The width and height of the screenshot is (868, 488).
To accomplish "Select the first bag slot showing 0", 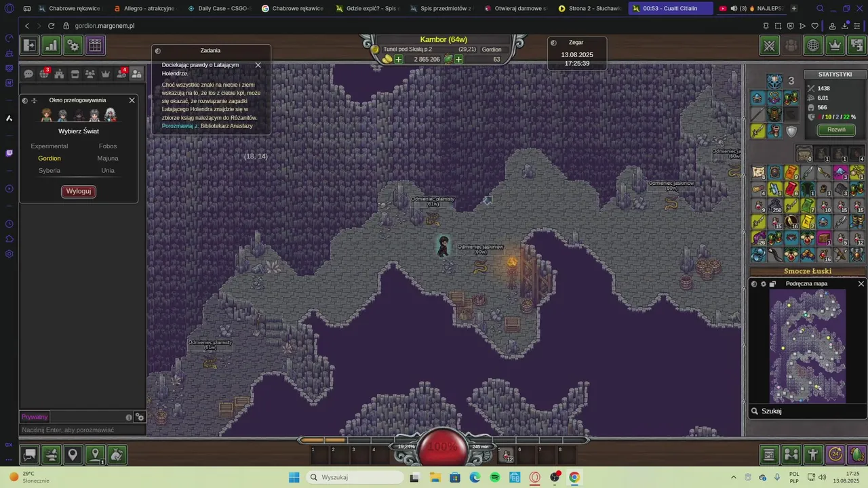I will pyautogui.click(x=804, y=154).
